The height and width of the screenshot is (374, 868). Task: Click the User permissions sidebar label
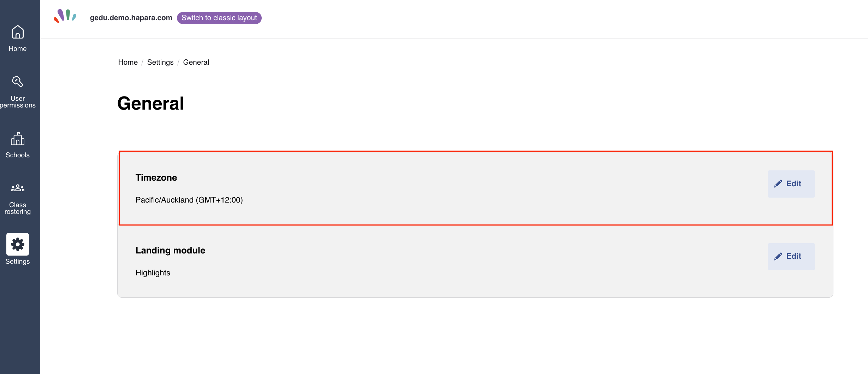click(18, 102)
